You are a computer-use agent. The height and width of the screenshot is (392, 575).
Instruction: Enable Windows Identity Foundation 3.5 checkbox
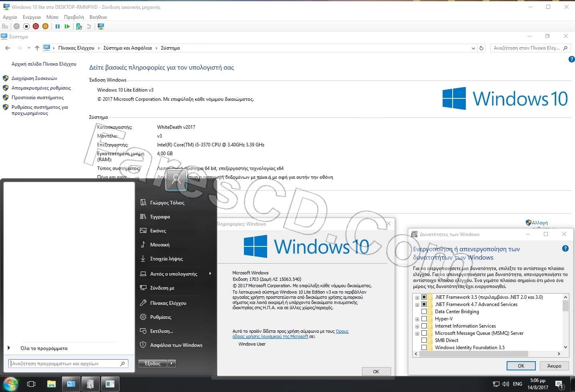(424, 348)
